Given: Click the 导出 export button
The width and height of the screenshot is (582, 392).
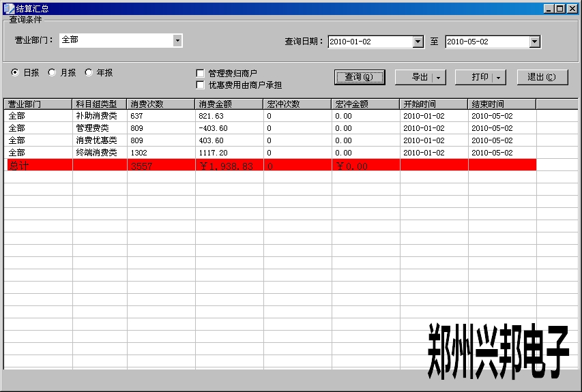Looking at the screenshot, I should point(414,77).
